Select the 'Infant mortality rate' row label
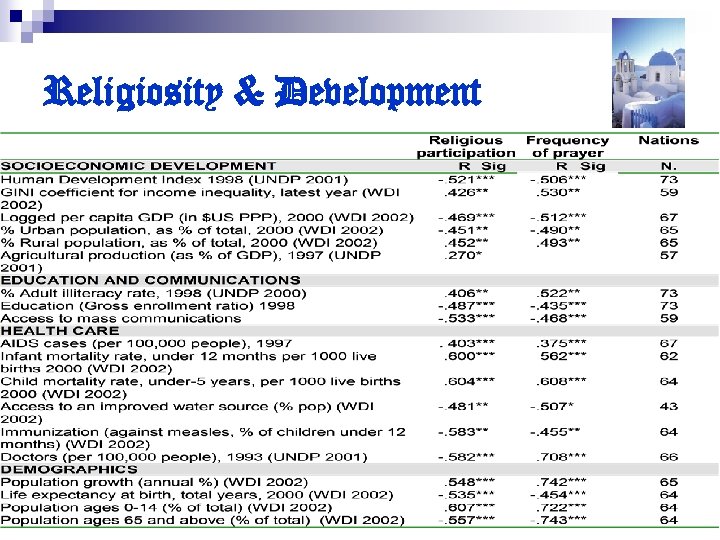Viewport: 720px width, 540px height. tap(188, 362)
